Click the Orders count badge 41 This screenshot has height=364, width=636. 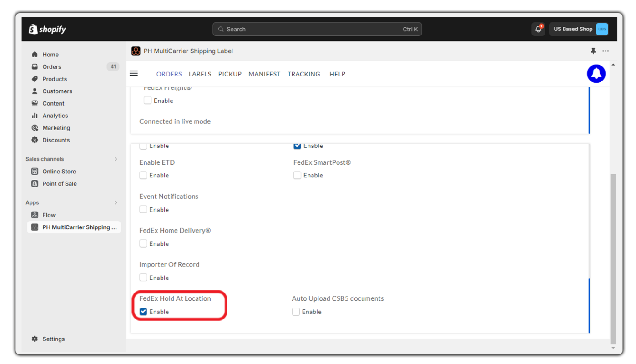point(113,67)
